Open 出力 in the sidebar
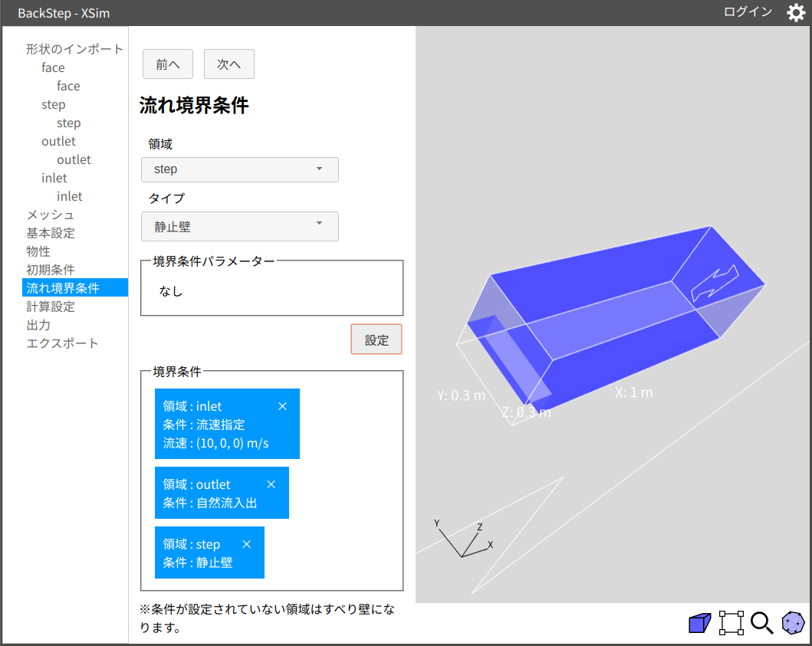This screenshot has width=812, height=646. pyautogui.click(x=38, y=325)
